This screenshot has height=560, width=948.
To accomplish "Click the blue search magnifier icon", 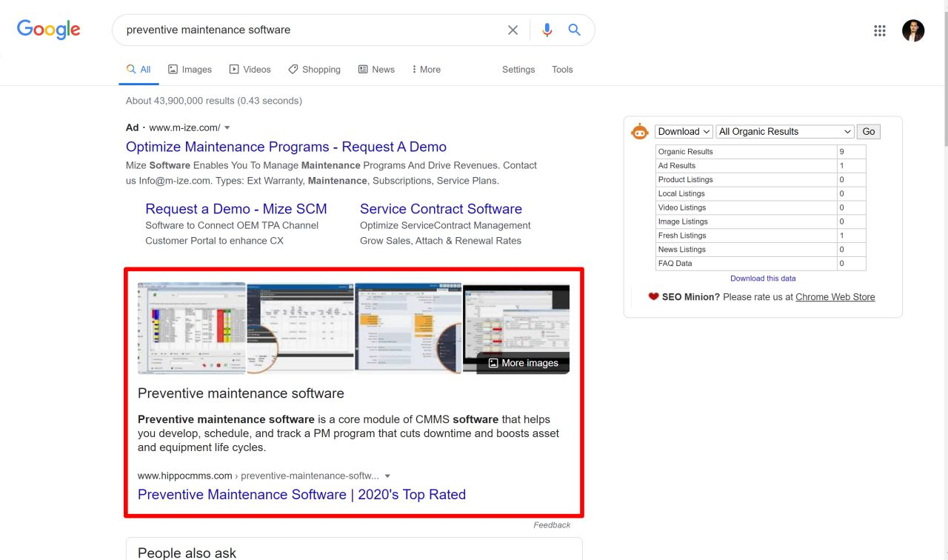I will [x=574, y=30].
